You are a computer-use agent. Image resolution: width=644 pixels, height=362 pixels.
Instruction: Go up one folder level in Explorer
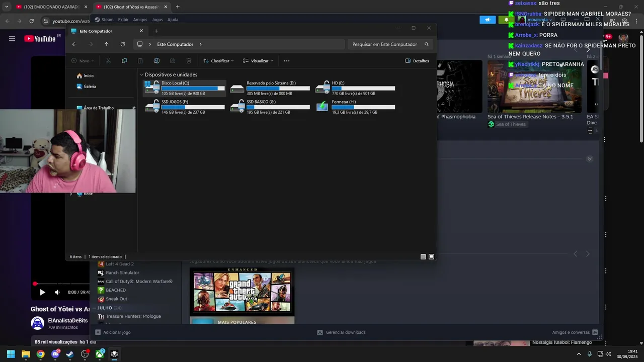pos(106,44)
